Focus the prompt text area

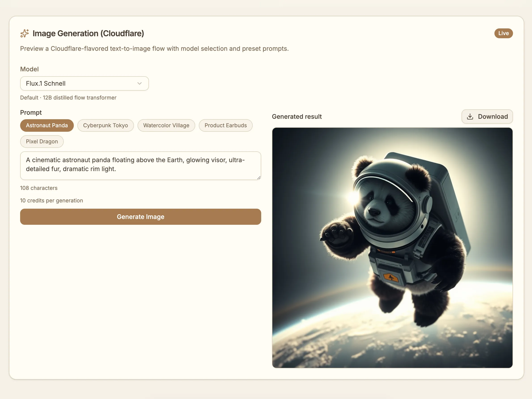[x=141, y=166]
